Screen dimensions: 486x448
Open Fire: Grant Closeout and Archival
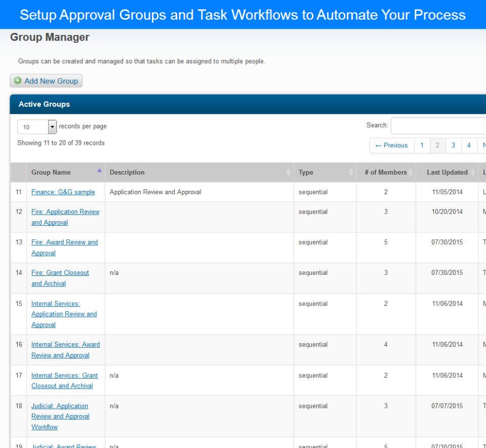click(60, 273)
